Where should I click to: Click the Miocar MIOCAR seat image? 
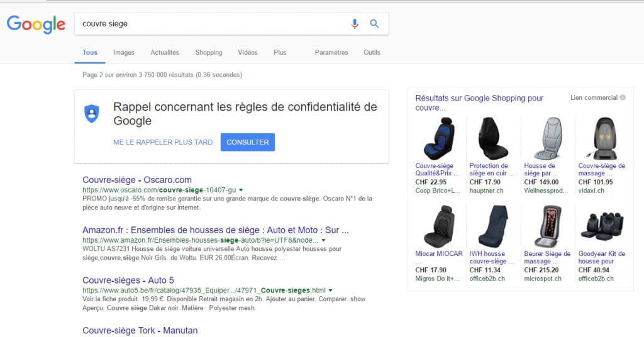pyautogui.click(x=439, y=226)
